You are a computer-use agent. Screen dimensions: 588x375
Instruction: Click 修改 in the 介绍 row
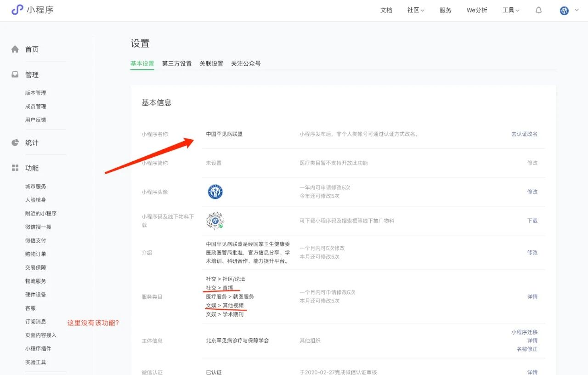(x=532, y=252)
